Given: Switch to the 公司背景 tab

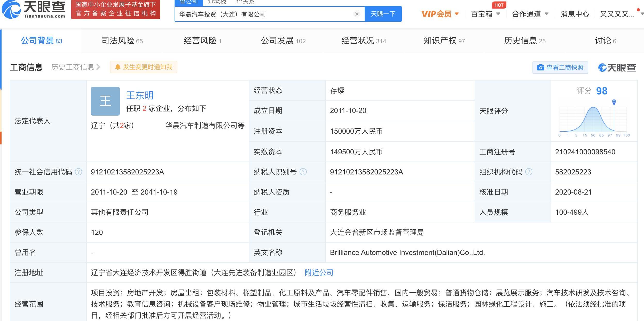Looking at the screenshot, I should pyautogui.click(x=42, y=41).
